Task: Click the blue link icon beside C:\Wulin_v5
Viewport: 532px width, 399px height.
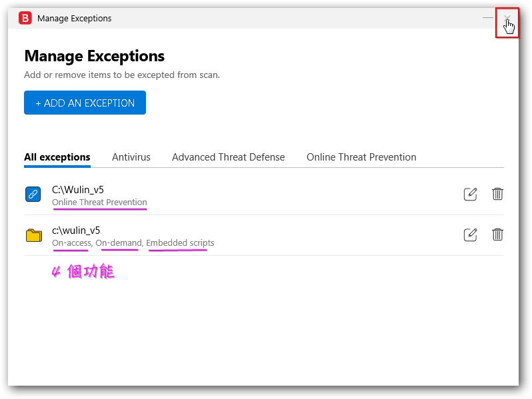Action: click(x=33, y=195)
